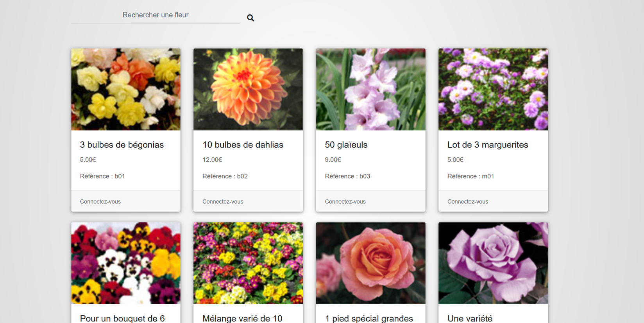Viewport: 644px width, 323px height.
Task: Click the text 'Référence : m01'
Action: coord(470,176)
